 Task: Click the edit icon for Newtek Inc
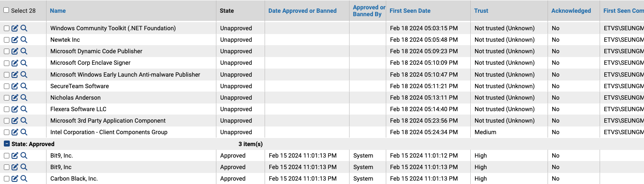tap(15, 40)
